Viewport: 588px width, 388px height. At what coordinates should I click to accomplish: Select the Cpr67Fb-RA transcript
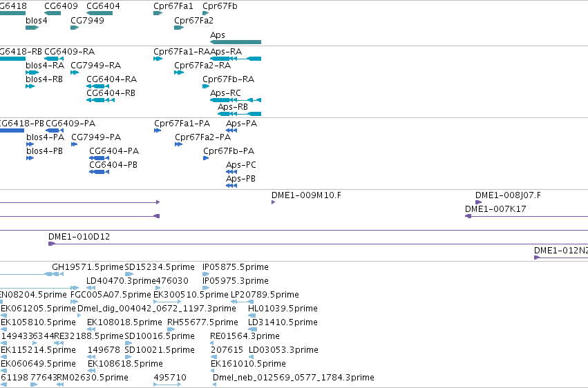point(206,86)
